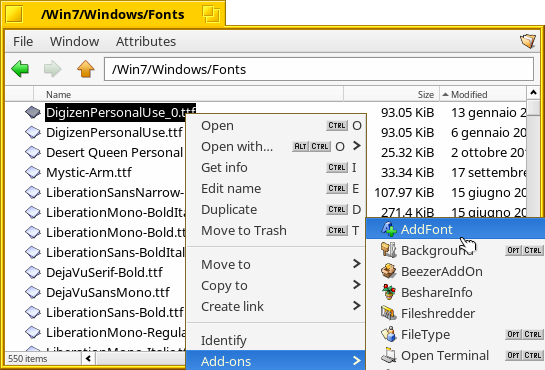Click file icon of LiberationMono-Regular row
Screen dimensions: 545x370
(33, 332)
